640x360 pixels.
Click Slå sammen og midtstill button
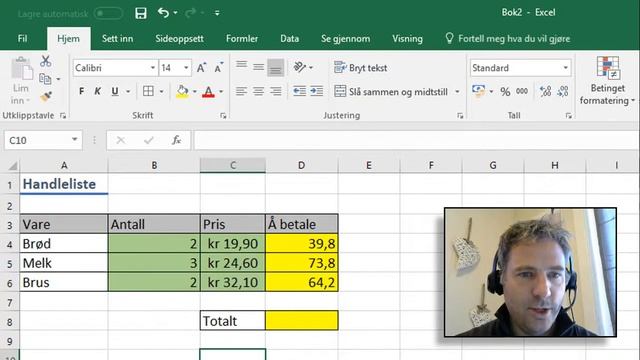click(391, 92)
